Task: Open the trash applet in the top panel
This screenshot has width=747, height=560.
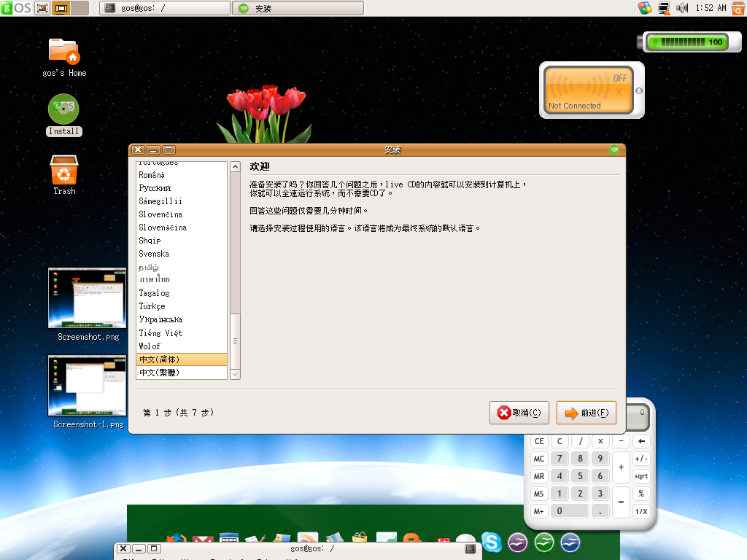Action: coord(738,8)
